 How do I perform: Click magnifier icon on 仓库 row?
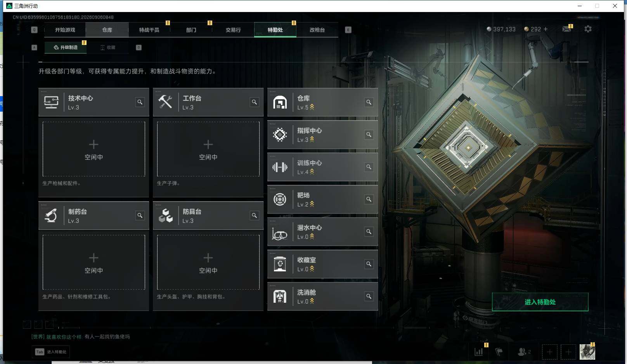pos(369,102)
